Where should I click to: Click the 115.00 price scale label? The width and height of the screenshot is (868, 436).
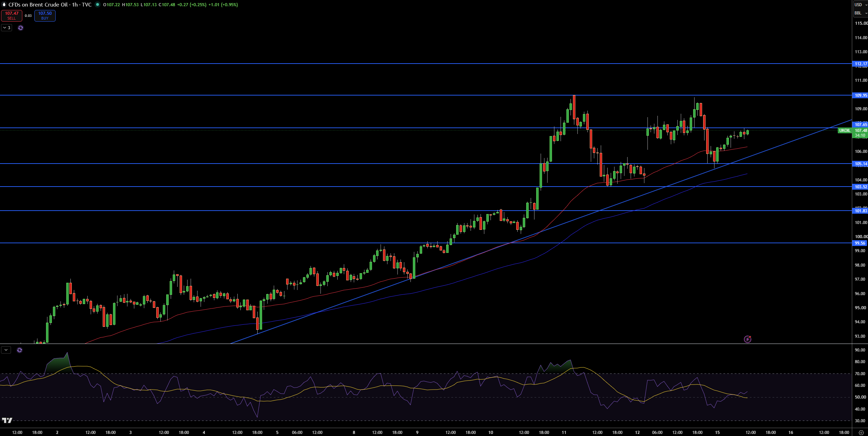(x=861, y=23)
